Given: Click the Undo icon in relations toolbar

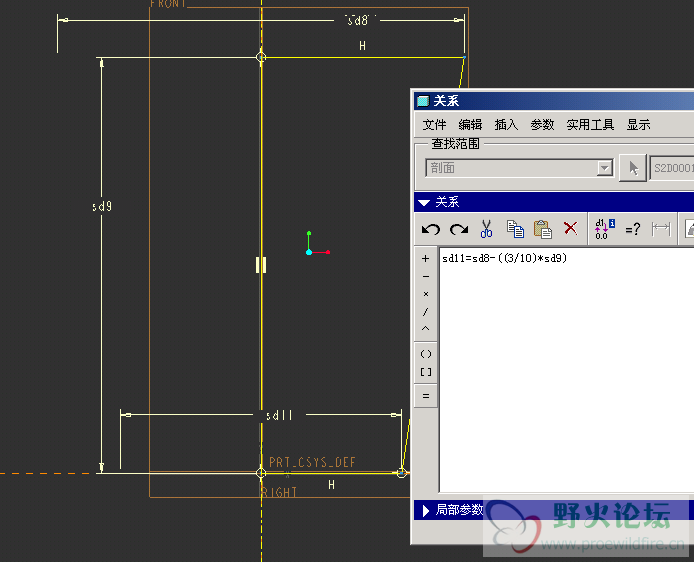Looking at the screenshot, I should pos(430,229).
